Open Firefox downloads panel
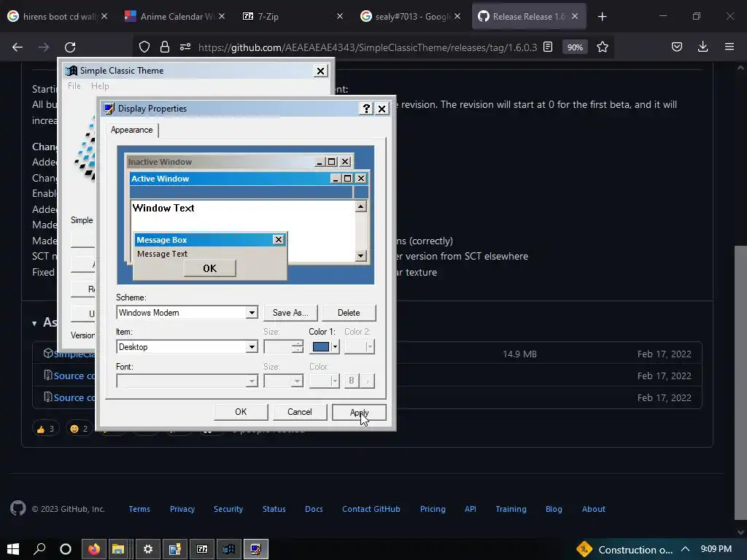The width and height of the screenshot is (747, 560). (703, 47)
